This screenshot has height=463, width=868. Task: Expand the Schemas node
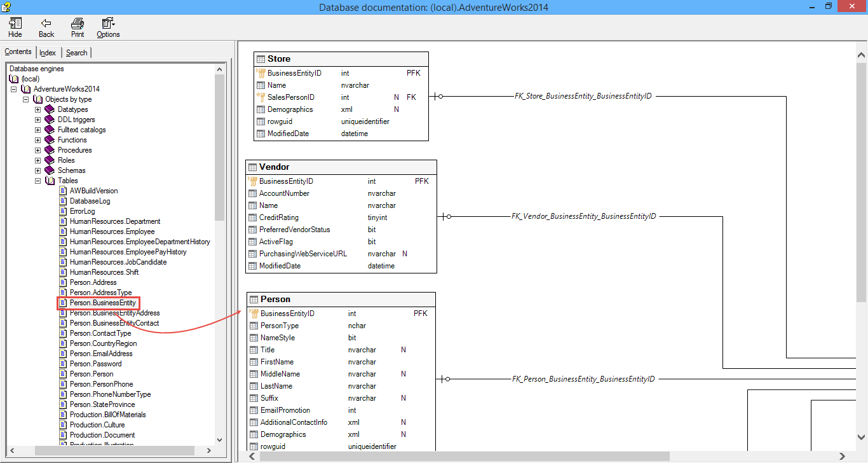pyautogui.click(x=37, y=170)
